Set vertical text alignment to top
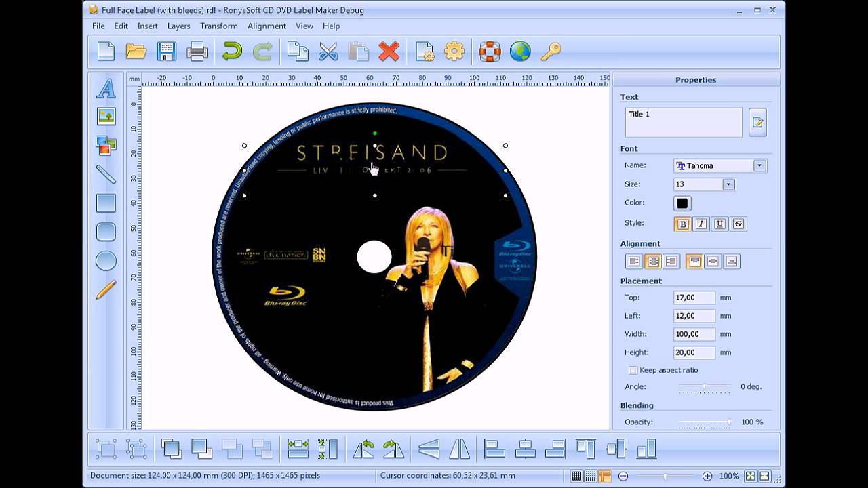The height and width of the screenshot is (488, 868). (694, 262)
